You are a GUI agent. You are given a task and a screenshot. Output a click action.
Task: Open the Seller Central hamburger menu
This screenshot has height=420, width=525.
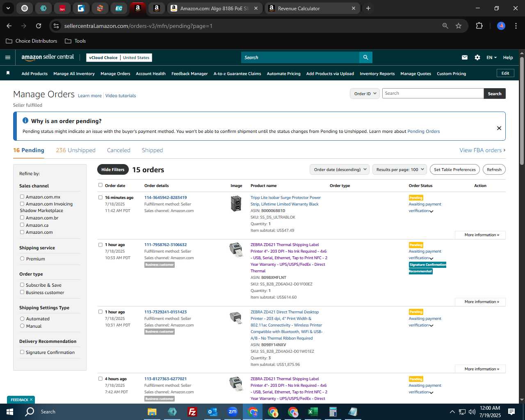[7, 57]
